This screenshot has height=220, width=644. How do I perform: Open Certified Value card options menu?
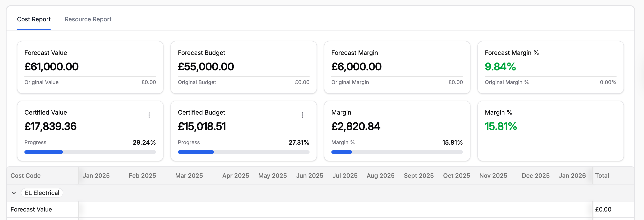pyautogui.click(x=149, y=115)
